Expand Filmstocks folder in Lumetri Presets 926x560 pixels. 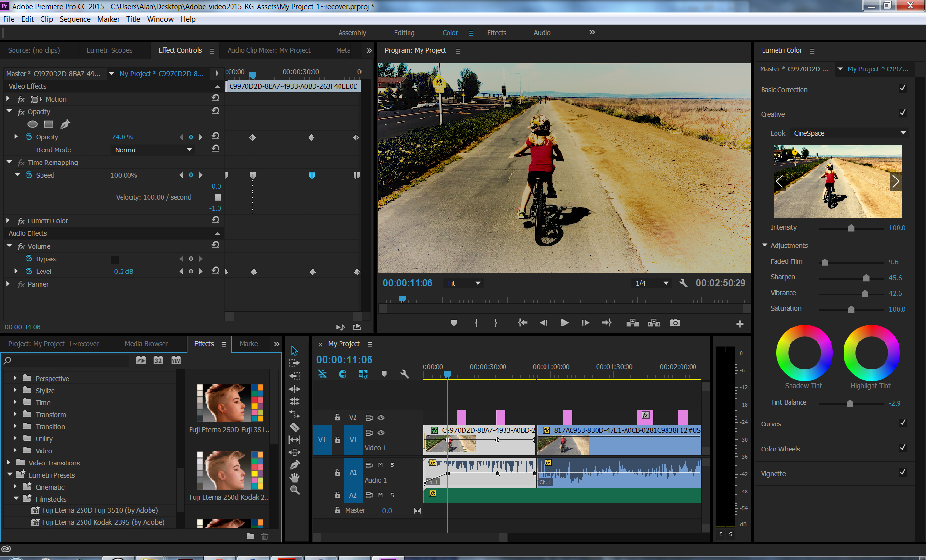(14, 498)
